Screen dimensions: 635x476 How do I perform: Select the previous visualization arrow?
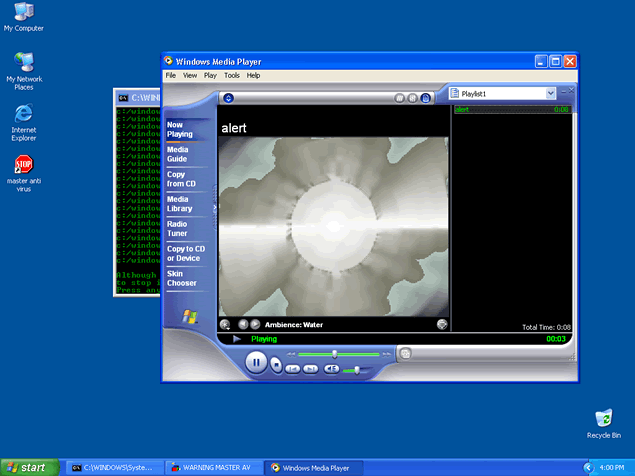point(242,324)
